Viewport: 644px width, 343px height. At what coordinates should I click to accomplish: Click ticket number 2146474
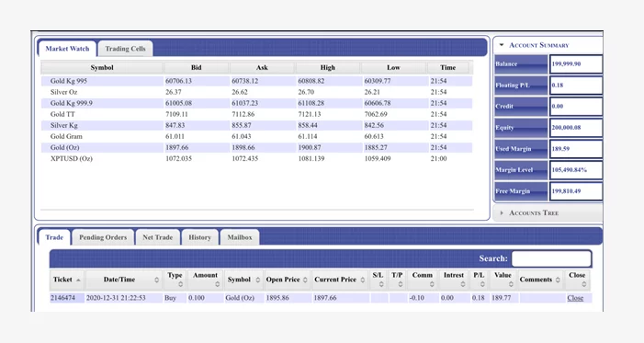(x=62, y=298)
